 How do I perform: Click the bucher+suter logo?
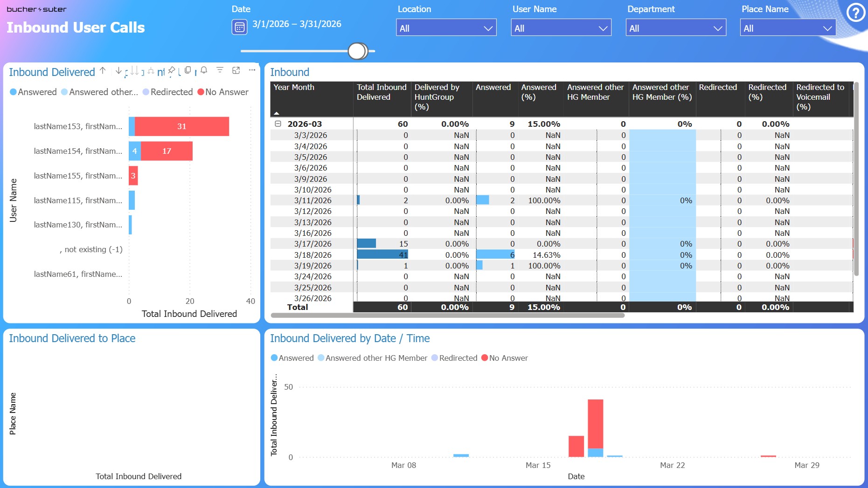pos(36,9)
